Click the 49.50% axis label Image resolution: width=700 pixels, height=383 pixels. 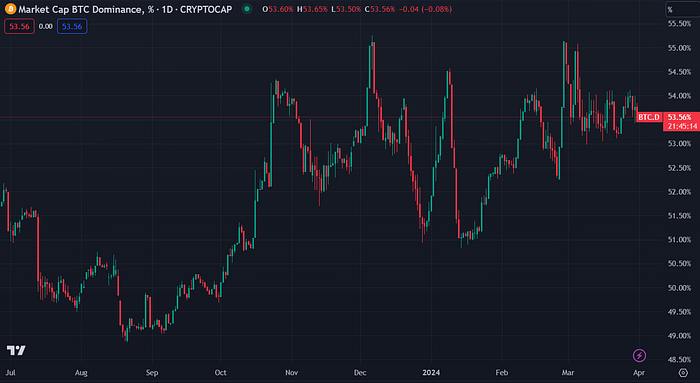[x=679, y=312]
